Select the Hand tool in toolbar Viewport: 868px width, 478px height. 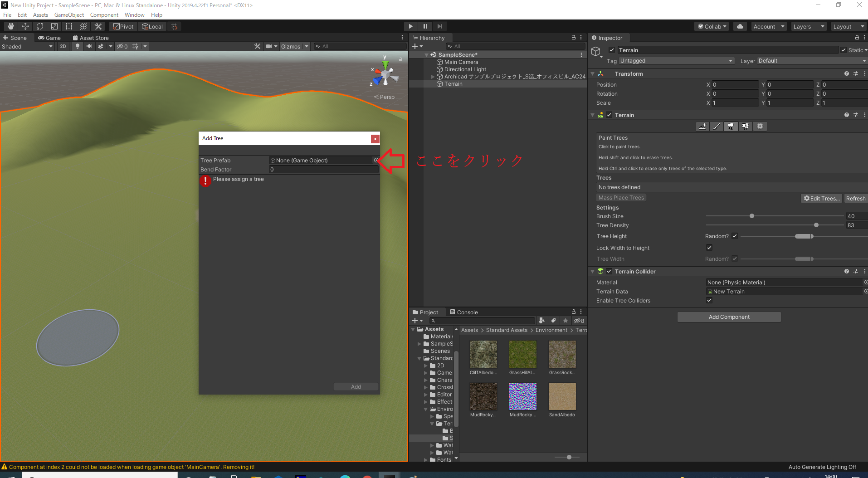(x=11, y=26)
